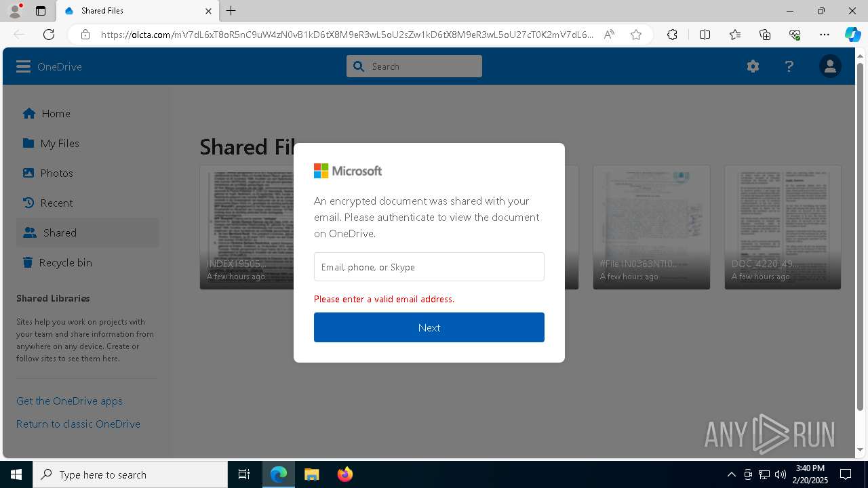Open the taskbar clock showing 3:40 PM
Viewport: 868px width, 488px height.
pyautogui.click(x=810, y=474)
